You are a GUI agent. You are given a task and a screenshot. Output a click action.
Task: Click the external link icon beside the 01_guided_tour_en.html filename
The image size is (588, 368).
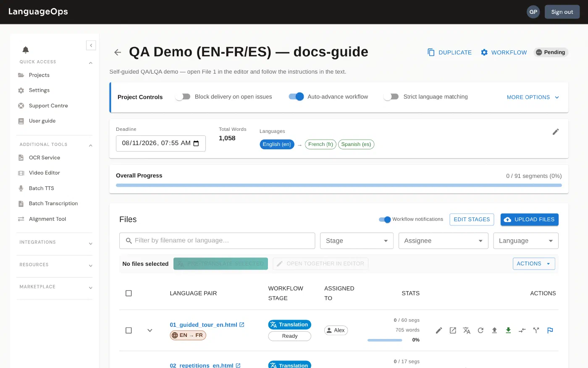click(x=242, y=325)
